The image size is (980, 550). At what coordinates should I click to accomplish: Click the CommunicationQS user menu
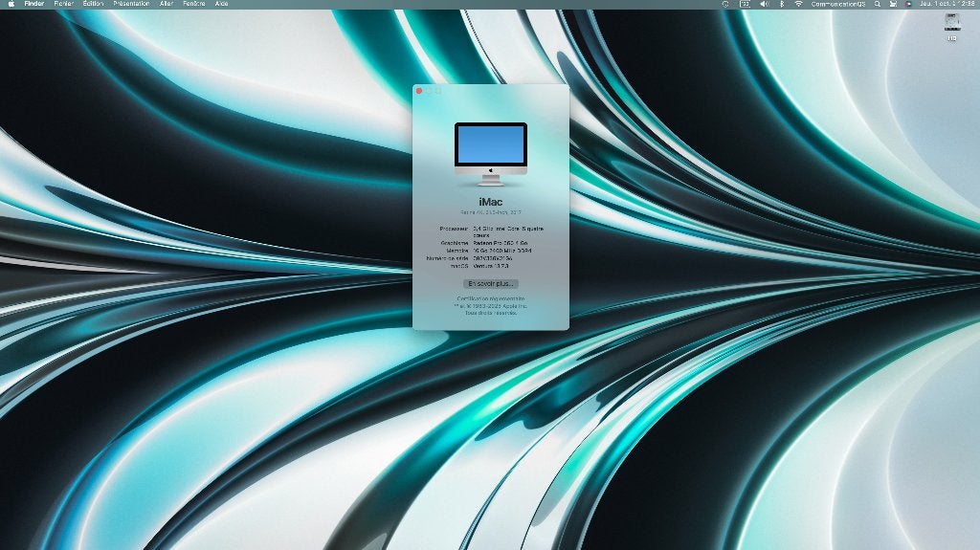838,4
